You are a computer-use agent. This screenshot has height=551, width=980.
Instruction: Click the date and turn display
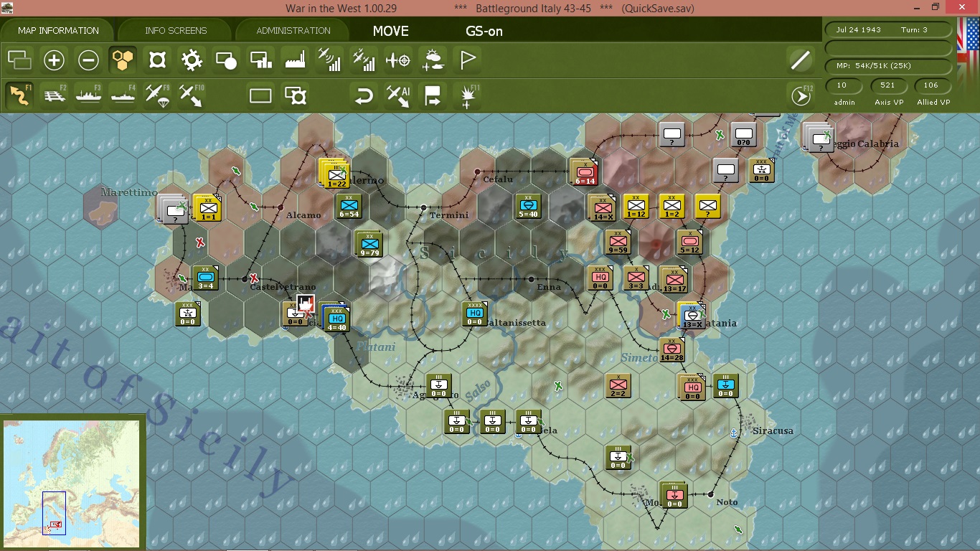pos(889,30)
